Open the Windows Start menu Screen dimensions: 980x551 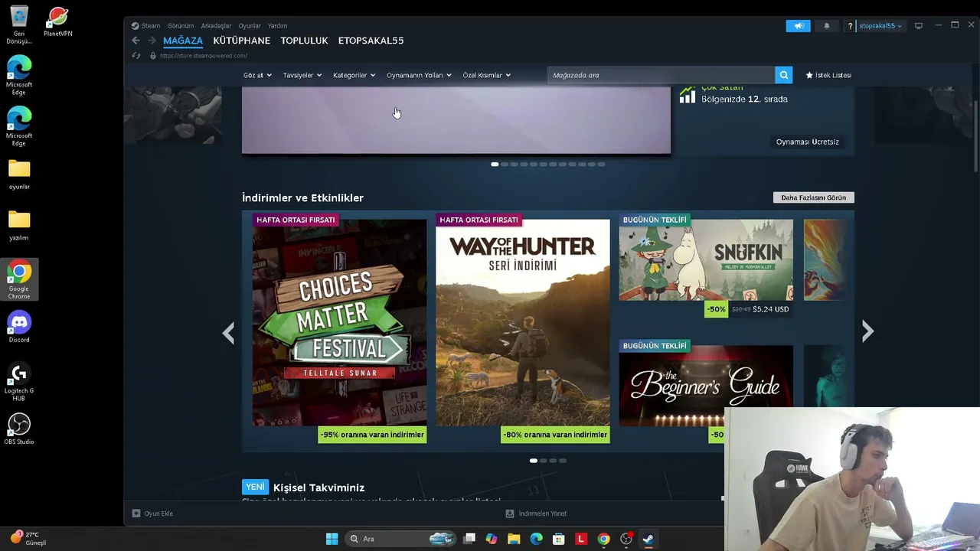[332, 539]
